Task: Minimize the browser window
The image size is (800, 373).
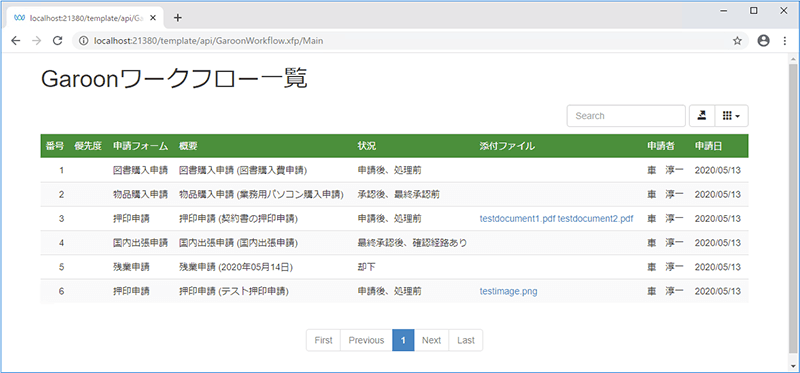Action: pyautogui.click(x=723, y=11)
